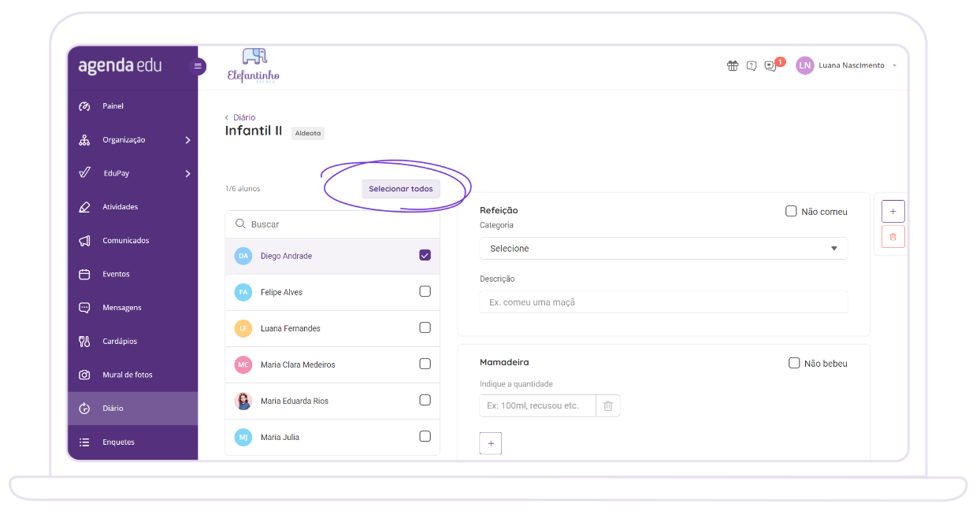Select the Felipe Alves name row
The width and height of the screenshot is (980, 514).
tap(332, 292)
